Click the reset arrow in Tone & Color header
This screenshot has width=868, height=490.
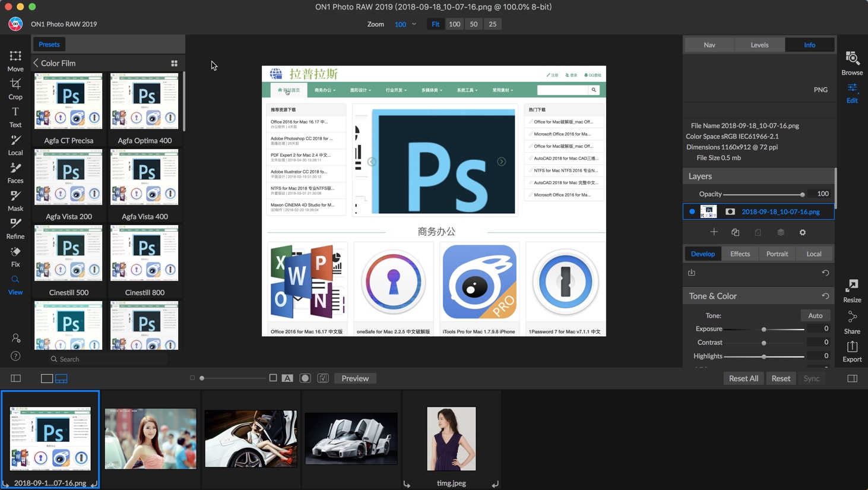(825, 296)
